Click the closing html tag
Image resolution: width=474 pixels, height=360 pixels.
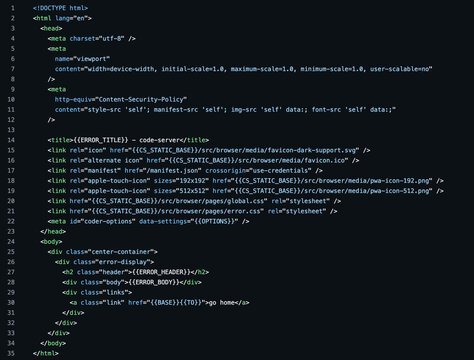[x=46, y=353]
